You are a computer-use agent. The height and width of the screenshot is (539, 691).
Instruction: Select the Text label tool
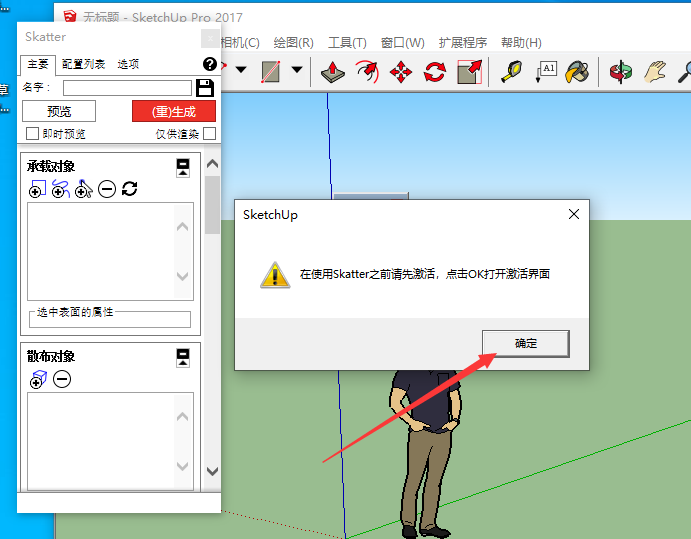point(546,72)
